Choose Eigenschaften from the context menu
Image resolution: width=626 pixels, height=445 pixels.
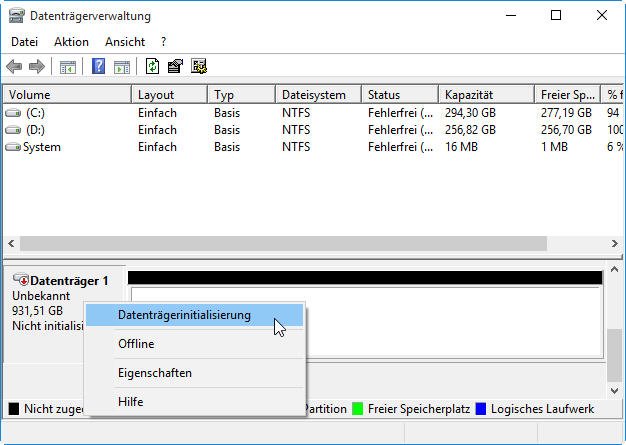click(x=194, y=373)
